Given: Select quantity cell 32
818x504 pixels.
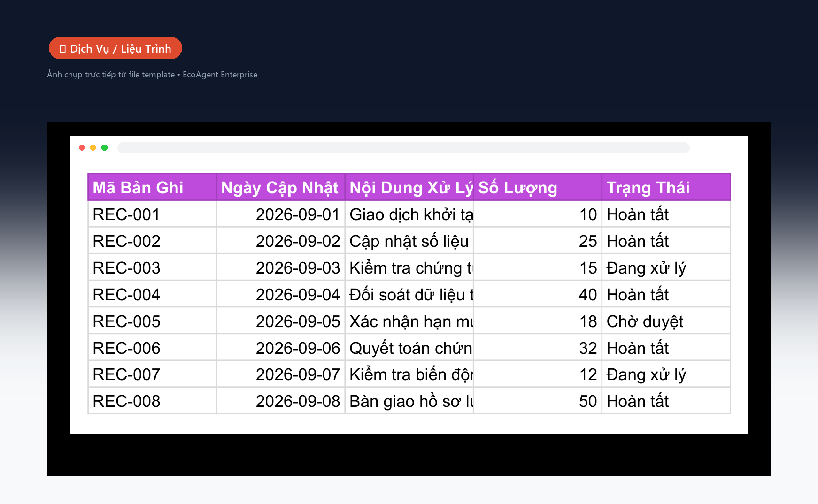Looking at the screenshot, I should [538, 348].
